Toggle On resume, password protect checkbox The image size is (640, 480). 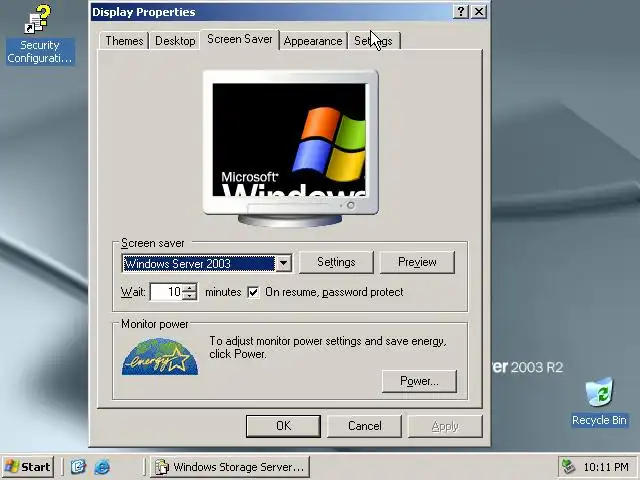[x=253, y=292]
